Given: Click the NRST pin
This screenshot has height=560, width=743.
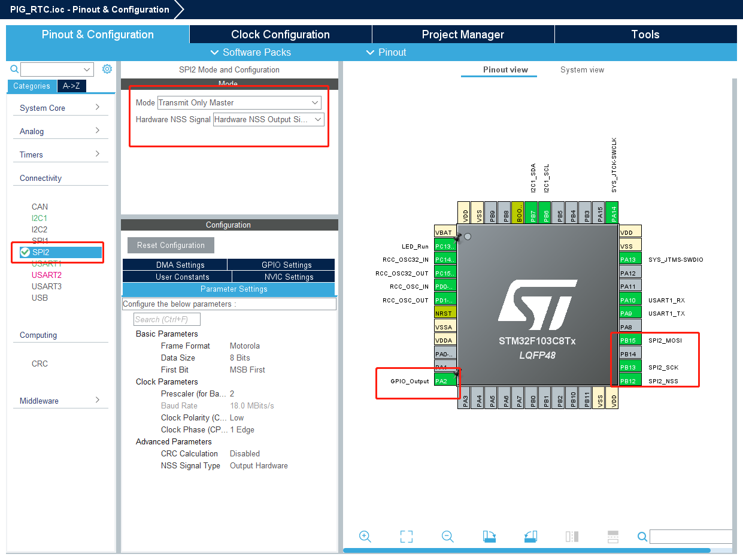Looking at the screenshot, I should (445, 313).
